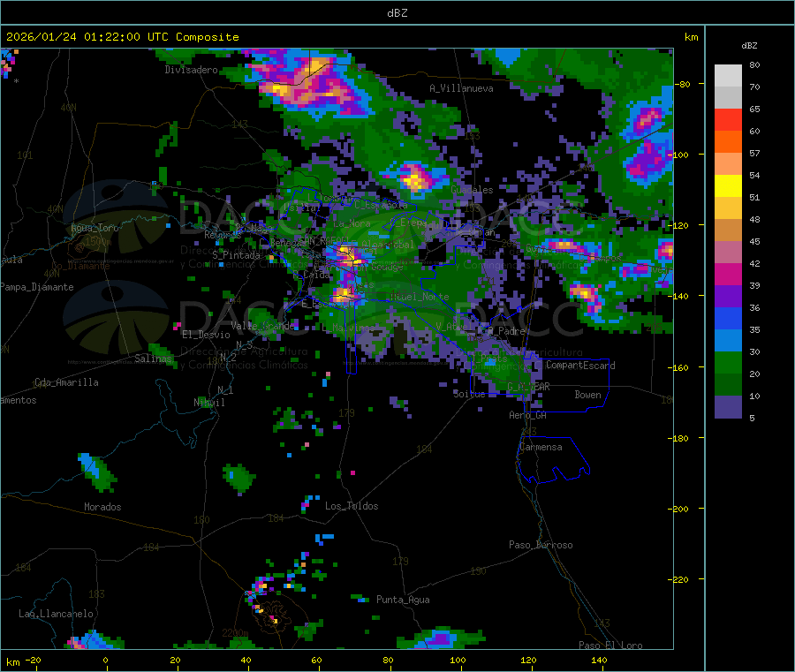The height and width of the screenshot is (672, 795).
Task: Click the storm cell near Divisadero
Action: point(310,84)
